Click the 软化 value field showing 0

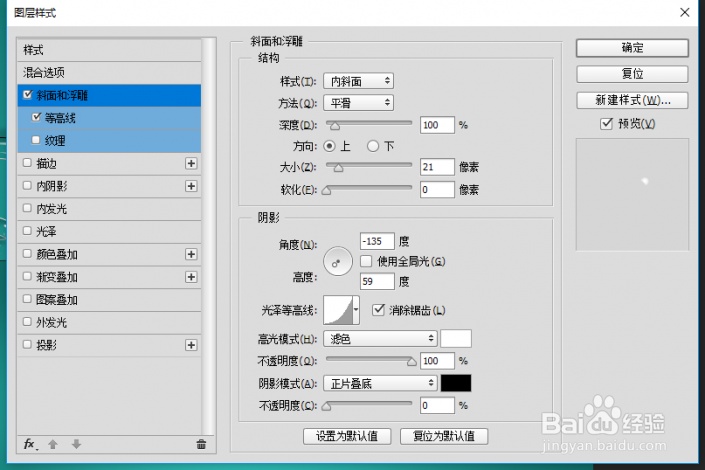pos(437,189)
